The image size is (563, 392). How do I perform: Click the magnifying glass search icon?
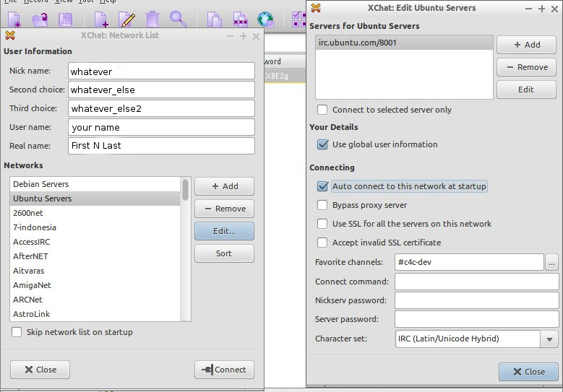click(178, 19)
